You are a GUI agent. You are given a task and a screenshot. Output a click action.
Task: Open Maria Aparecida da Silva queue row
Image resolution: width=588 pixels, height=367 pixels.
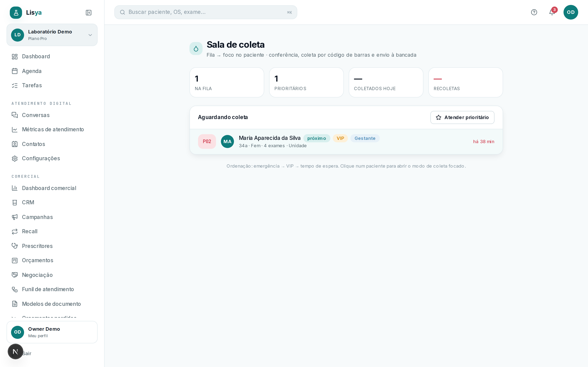(x=346, y=141)
